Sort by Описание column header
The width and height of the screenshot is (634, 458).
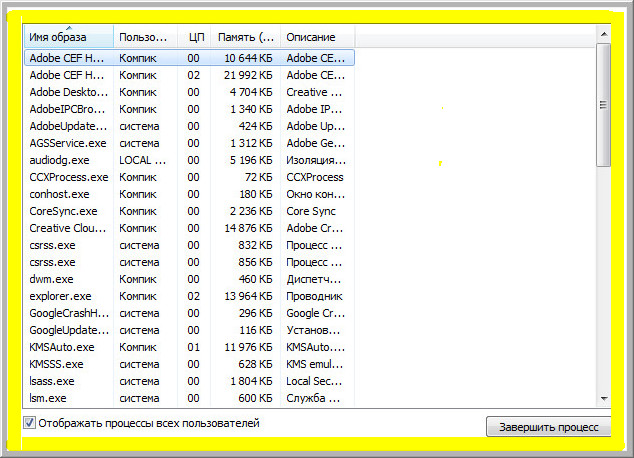click(x=317, y=37)
